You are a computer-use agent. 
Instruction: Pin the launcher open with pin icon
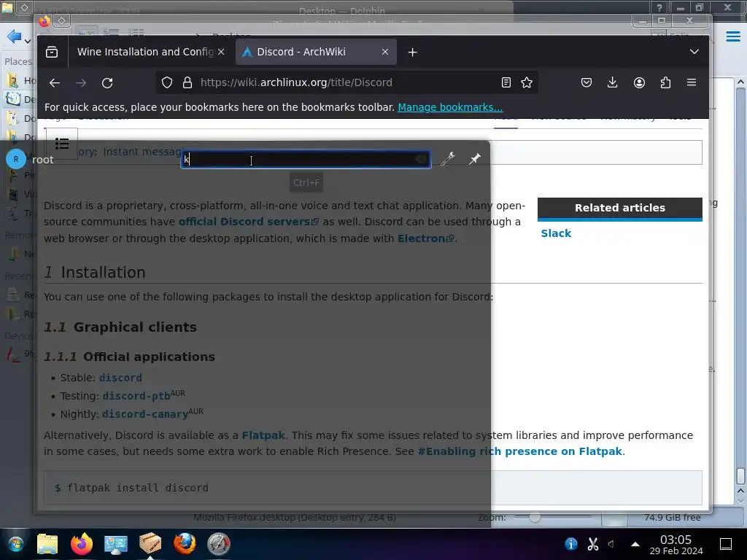point(474,159)
